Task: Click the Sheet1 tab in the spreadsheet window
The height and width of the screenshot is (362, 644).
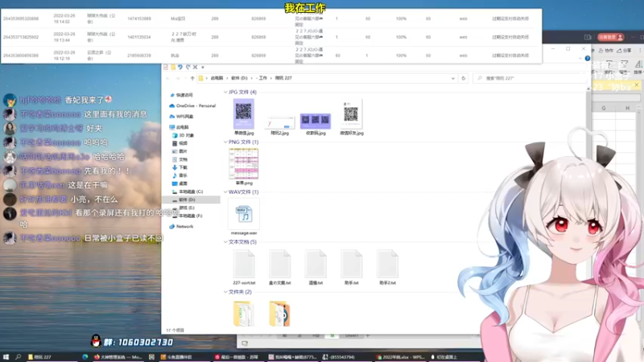Action: click(352, 335)
